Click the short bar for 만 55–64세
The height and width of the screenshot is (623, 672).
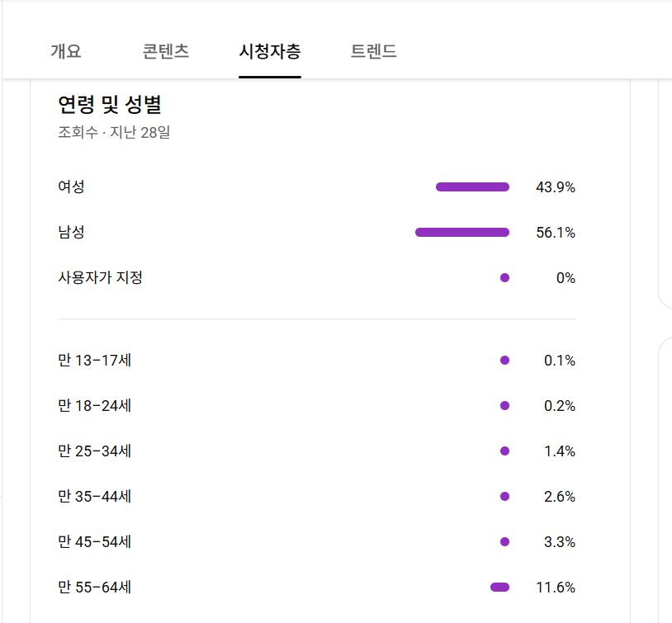[x=499, y=588]
